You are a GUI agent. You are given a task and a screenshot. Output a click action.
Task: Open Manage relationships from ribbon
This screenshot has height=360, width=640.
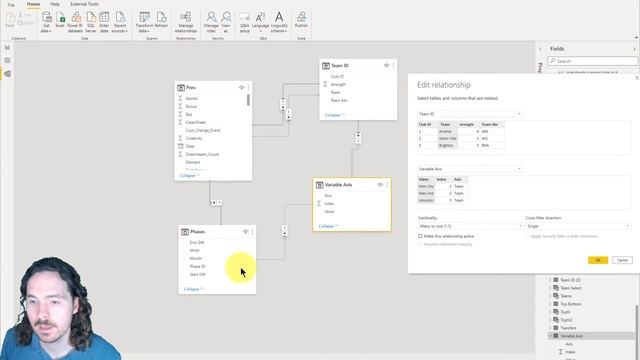(186, 22)
